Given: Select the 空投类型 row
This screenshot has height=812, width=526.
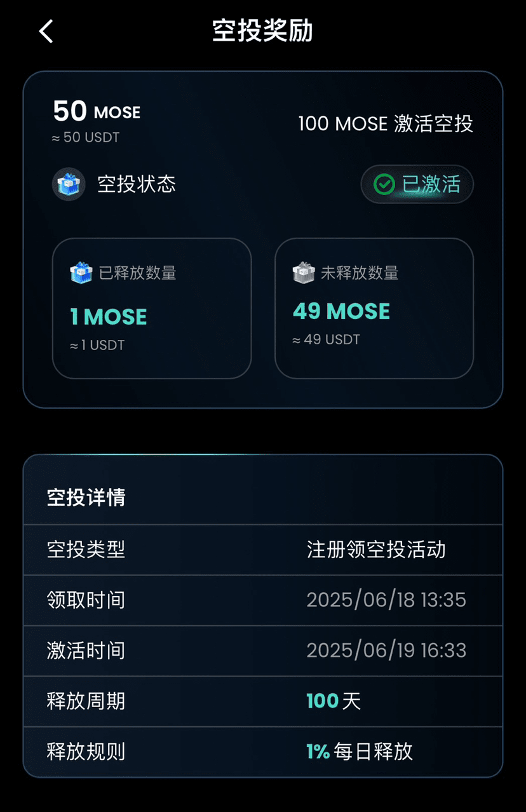Looking at the screenshot, I should tap(263, 550).
